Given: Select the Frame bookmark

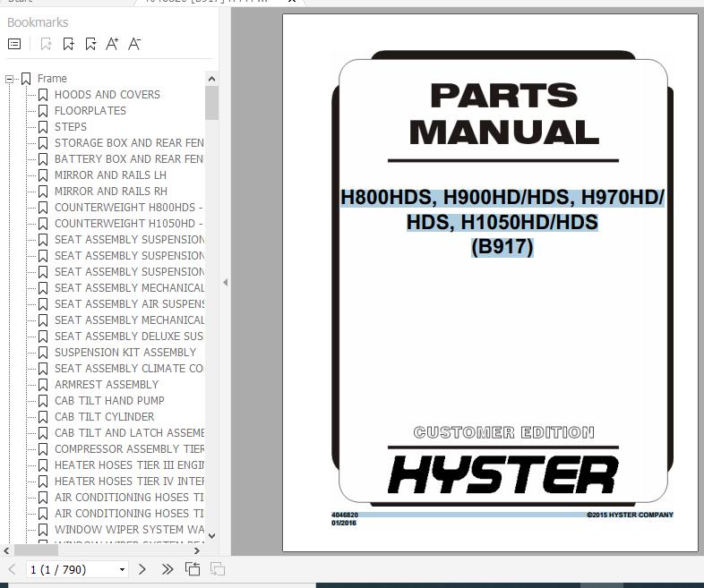Looking at the screenshot, I should click(52, 79).
